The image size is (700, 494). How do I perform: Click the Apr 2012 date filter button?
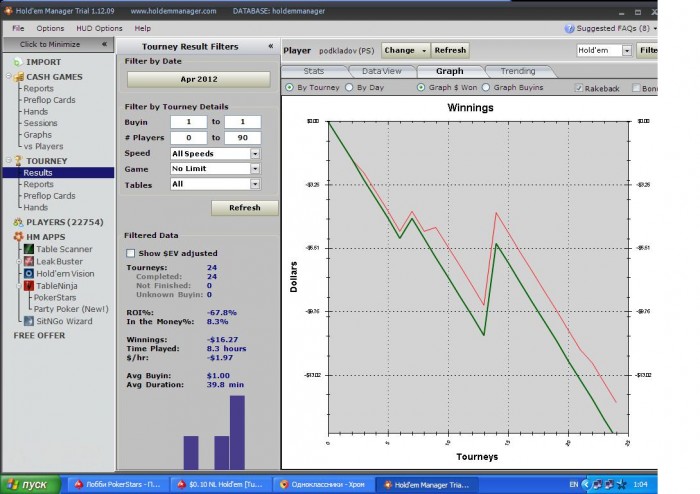coord(199,79)
